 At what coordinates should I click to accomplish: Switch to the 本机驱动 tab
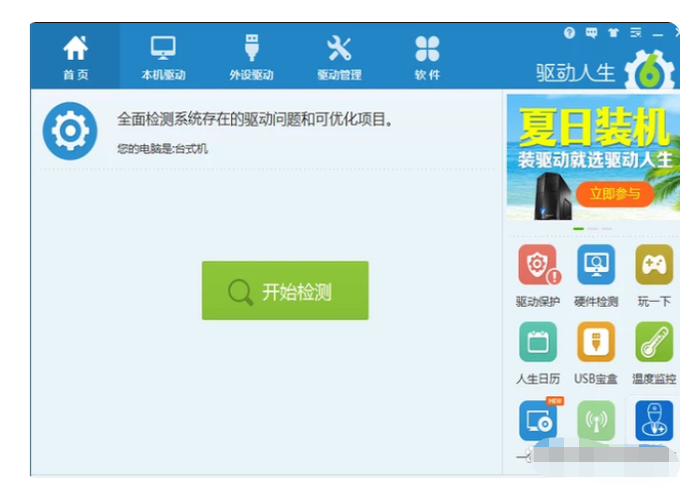[x=163, y=57]
